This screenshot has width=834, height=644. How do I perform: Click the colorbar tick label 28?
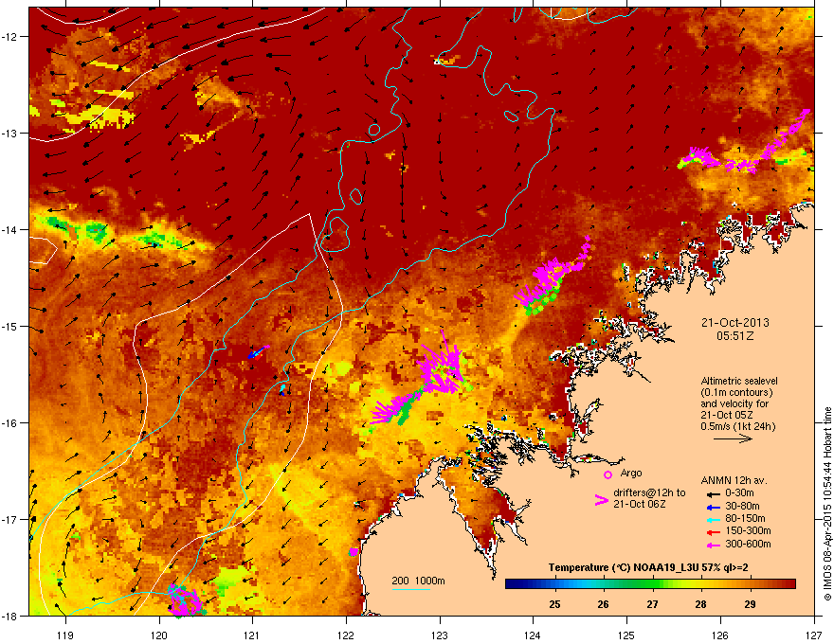701,604
